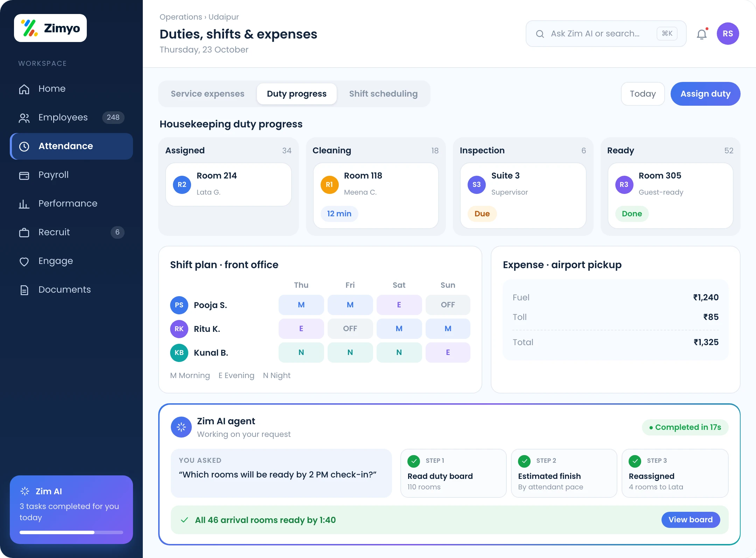Click the notification bell icon

click(702, 34)
